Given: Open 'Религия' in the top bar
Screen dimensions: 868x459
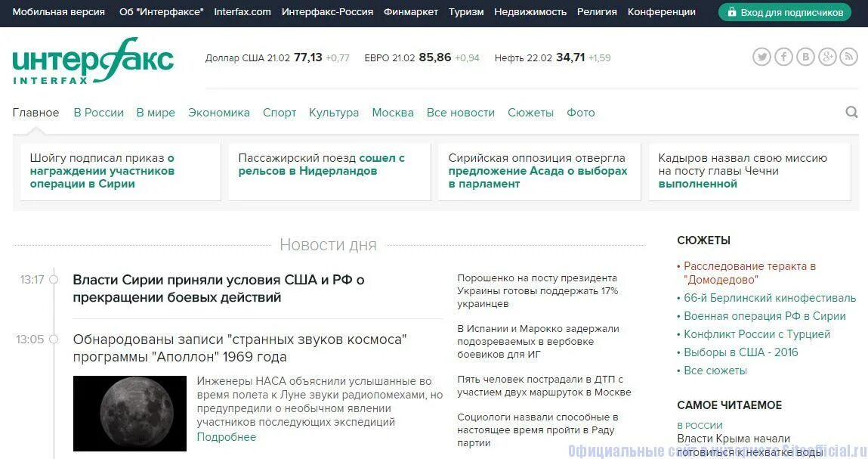Looking at the screenshot, I should click(x=597, y=11).
